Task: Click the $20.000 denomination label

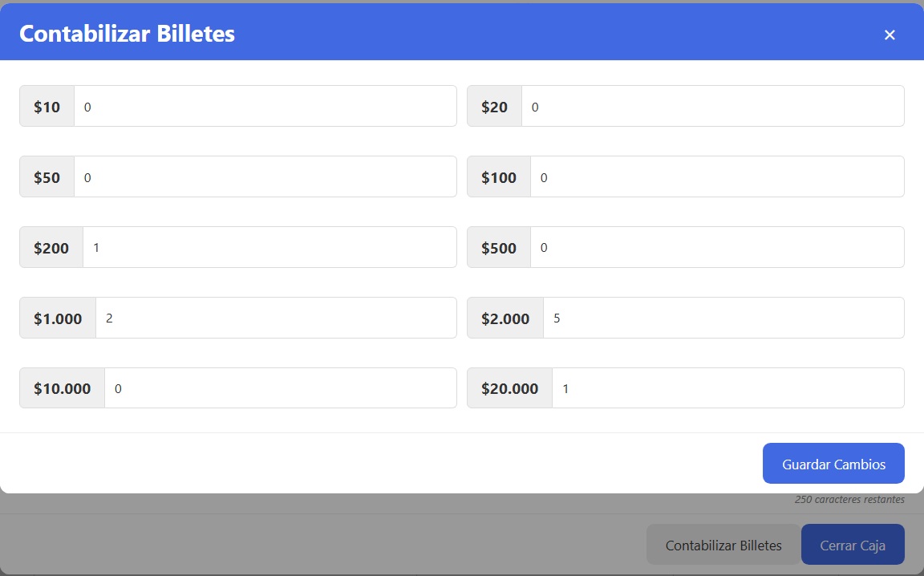Action: coord(510,389)
